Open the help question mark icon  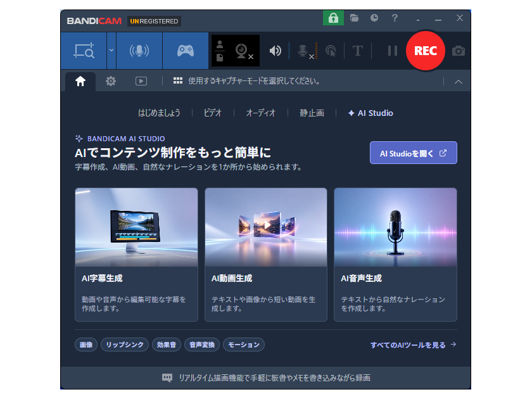[x=394, y=18]
